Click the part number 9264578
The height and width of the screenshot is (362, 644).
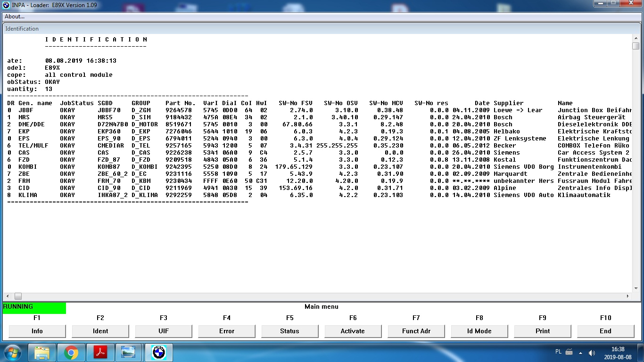pyautogui.click(x=179, y=110)
